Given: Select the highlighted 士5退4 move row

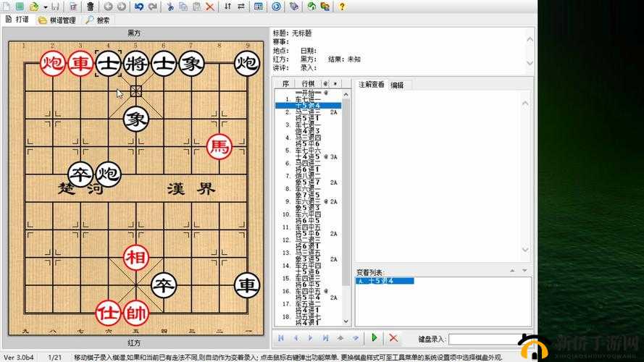Looking at the screenshot, I should (308, 106).
